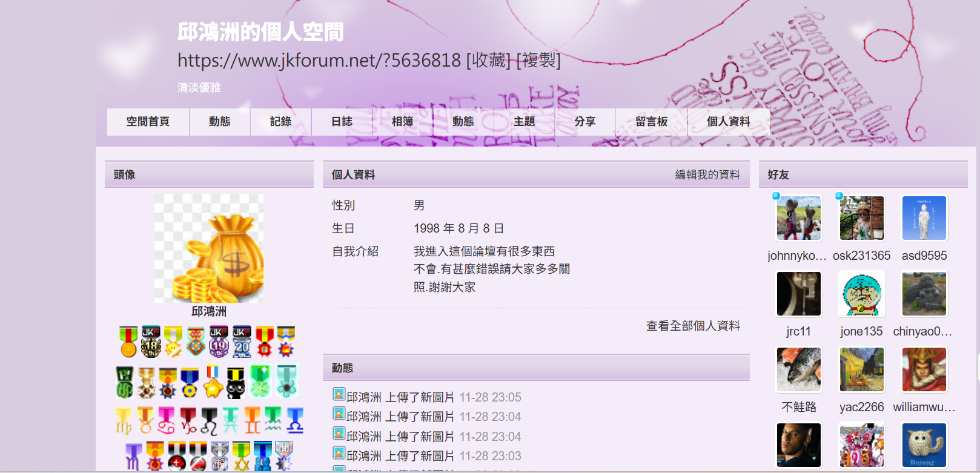Click the 邱鴻洲的個人空間 title
Viewport: 980px width, 473px height.
tap(260, 31)
